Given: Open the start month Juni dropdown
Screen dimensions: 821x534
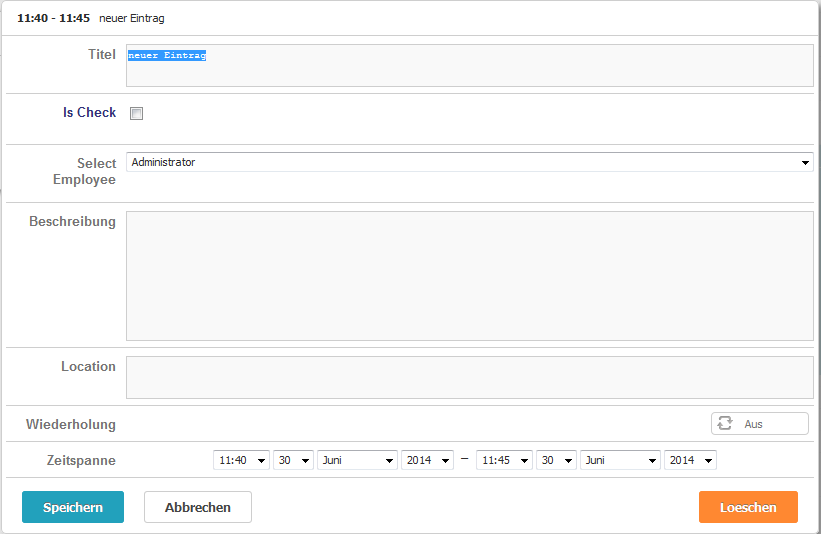Looking at the screenshot, I should tap(357, 460).
